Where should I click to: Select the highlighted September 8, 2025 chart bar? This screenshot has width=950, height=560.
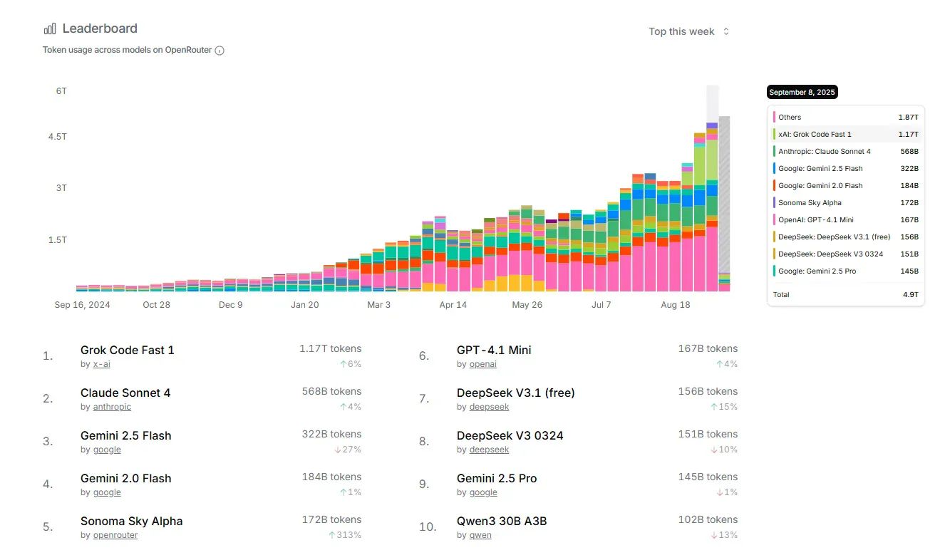[x=712, y=207]
